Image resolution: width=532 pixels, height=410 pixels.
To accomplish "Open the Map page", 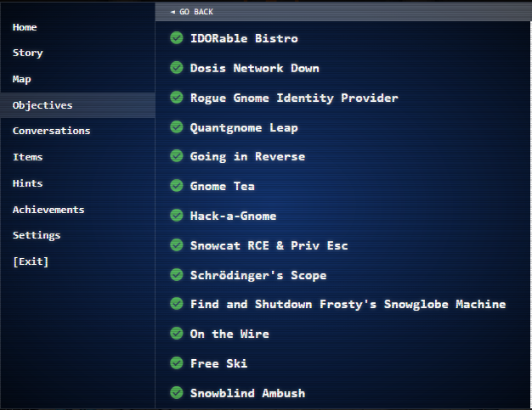I will (x=21, y=79).
